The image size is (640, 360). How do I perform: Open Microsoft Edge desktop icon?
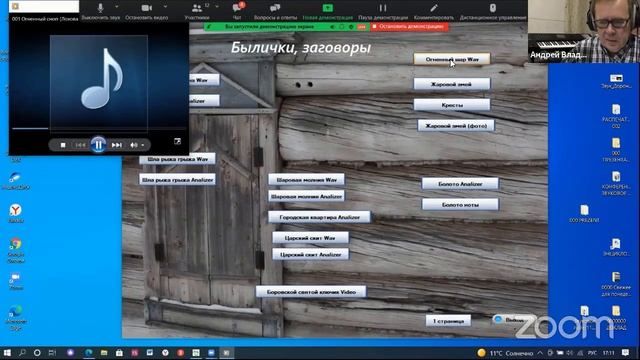16,318
